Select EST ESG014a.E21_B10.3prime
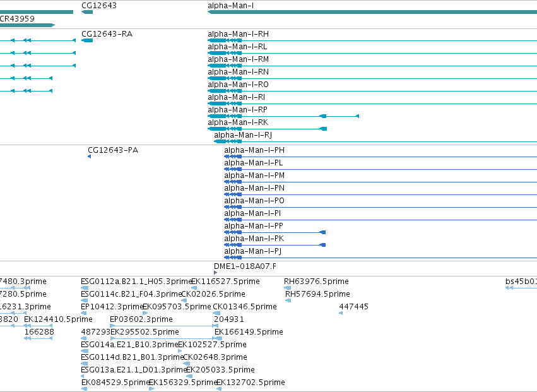This screenshot has height=392, width=537. [x=129, y=345]
